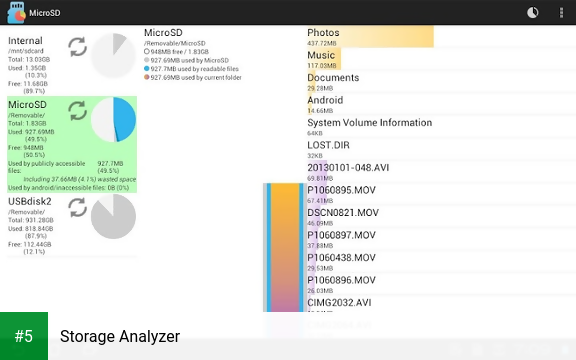The width and height of the screenshot is (576, 360).
Task: Select the MicroSD blue pie chart
Action: 113,119
